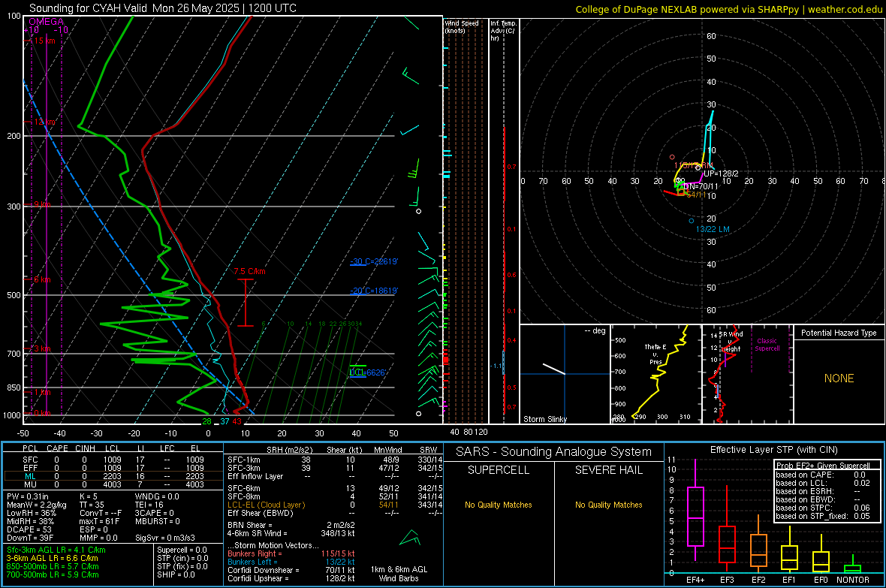Click the Potential Hazard Type header
This screenshot has height=588, width=886.
click(x=839, y=333)
